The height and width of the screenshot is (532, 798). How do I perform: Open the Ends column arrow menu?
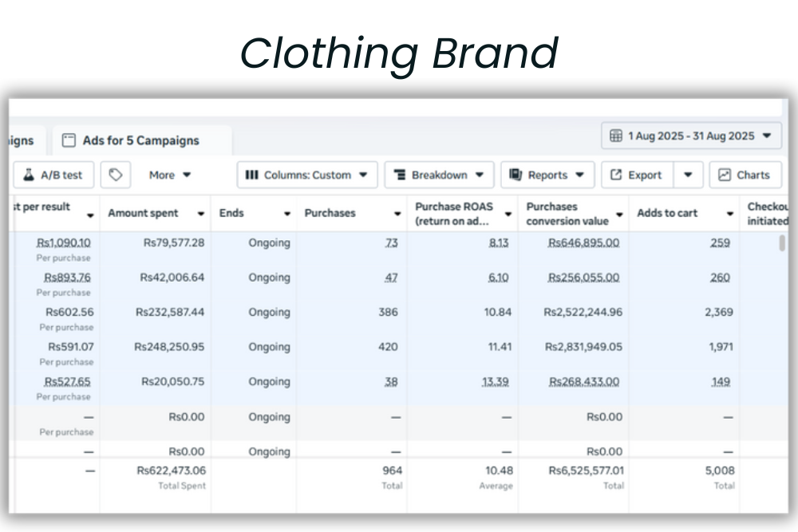tap(286, 215)
